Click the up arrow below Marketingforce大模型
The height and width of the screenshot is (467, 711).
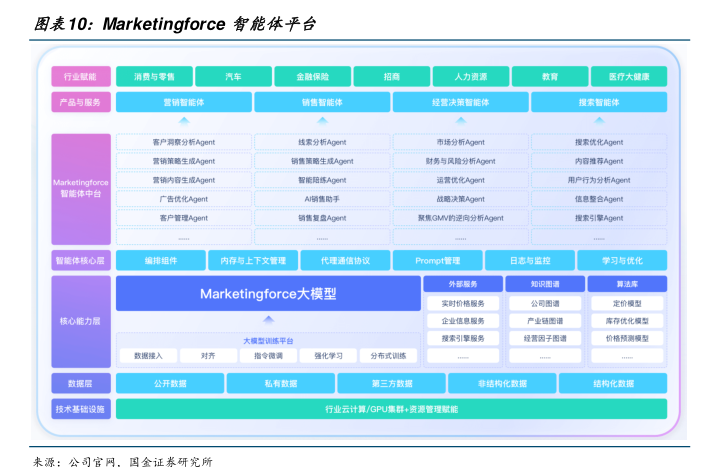click(268, 320)
